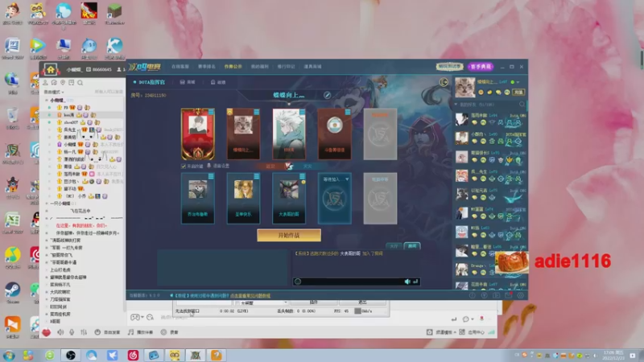Viewport: 644px width, 362px height.
Task: Open the NetEase Music taskbar icon
Action: 133,355
